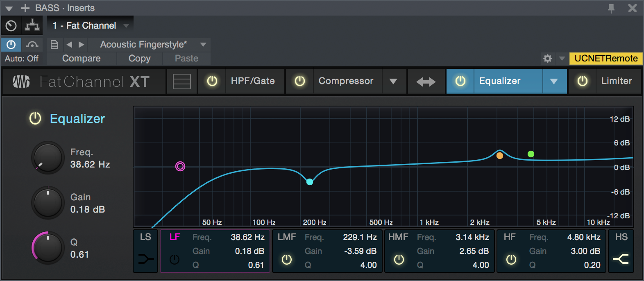644x281 pixels.
Task: Select the magenta LF band node
Action: pyautogui.click(x=180, y=166)
